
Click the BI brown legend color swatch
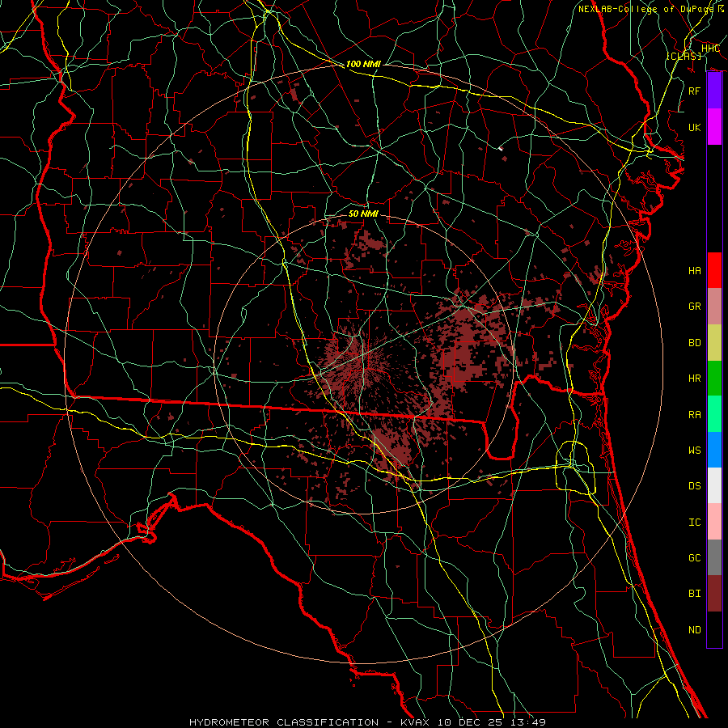(714, 594)
